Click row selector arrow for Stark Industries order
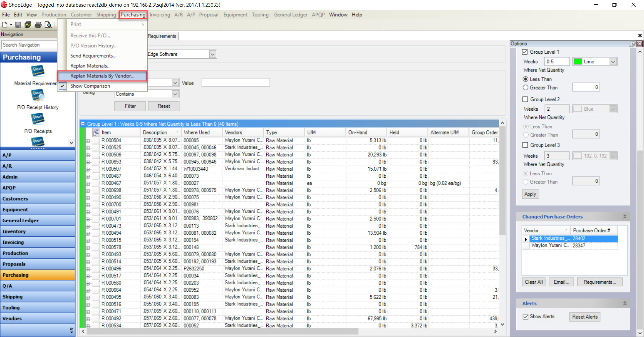Screen dimensions: 644x337 pyautogui.click(x=526, y=239)
